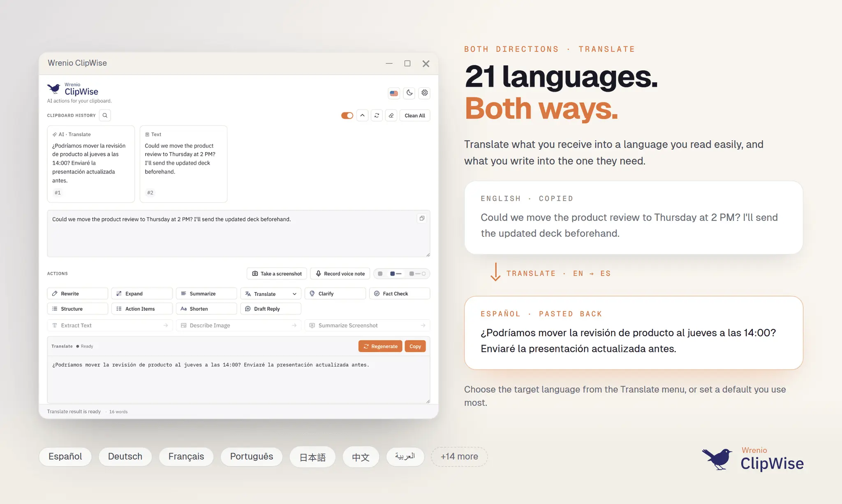Toggle the orange clipboard monitoring switch
This screenshot has height=504, width=842.
click(347, 116)
